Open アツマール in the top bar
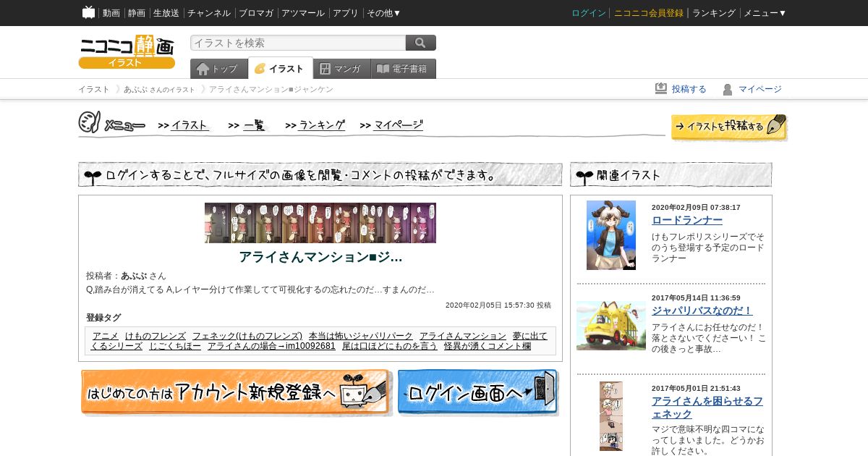 tap(303, 13)
